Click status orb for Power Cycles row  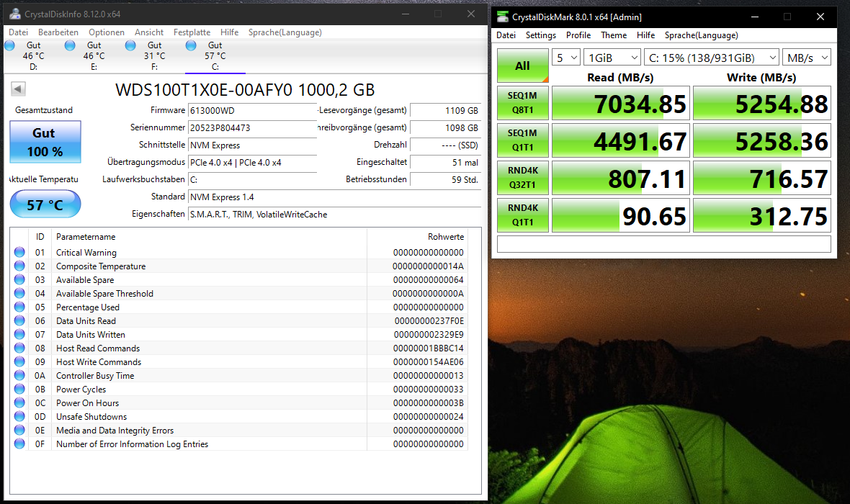(19, 389)
